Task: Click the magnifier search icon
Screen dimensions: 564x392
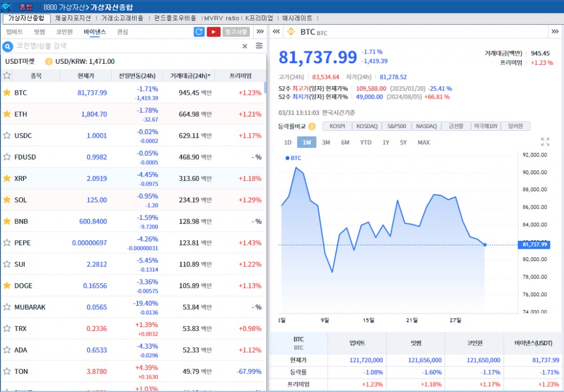Action: [8, 46]
